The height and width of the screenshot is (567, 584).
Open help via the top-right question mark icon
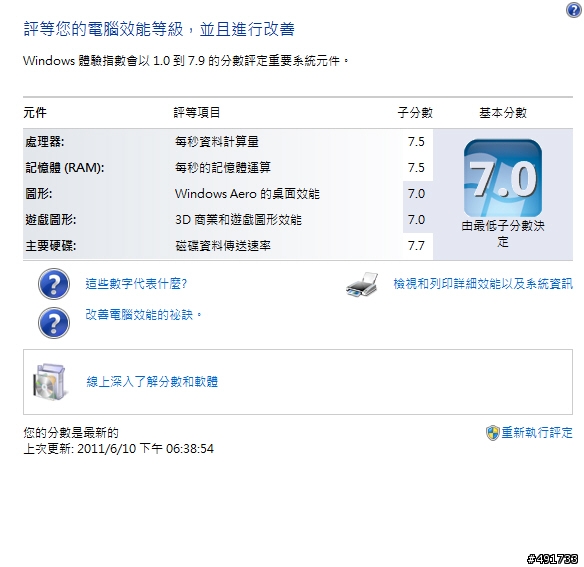574,10
